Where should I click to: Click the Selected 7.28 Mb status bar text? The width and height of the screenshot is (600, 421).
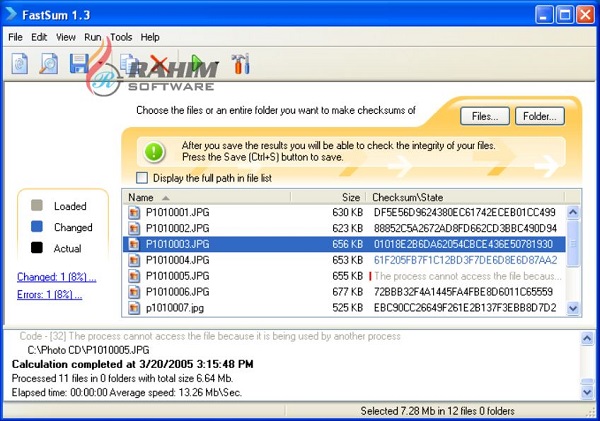pyautogui.click(x=437, y=411)
